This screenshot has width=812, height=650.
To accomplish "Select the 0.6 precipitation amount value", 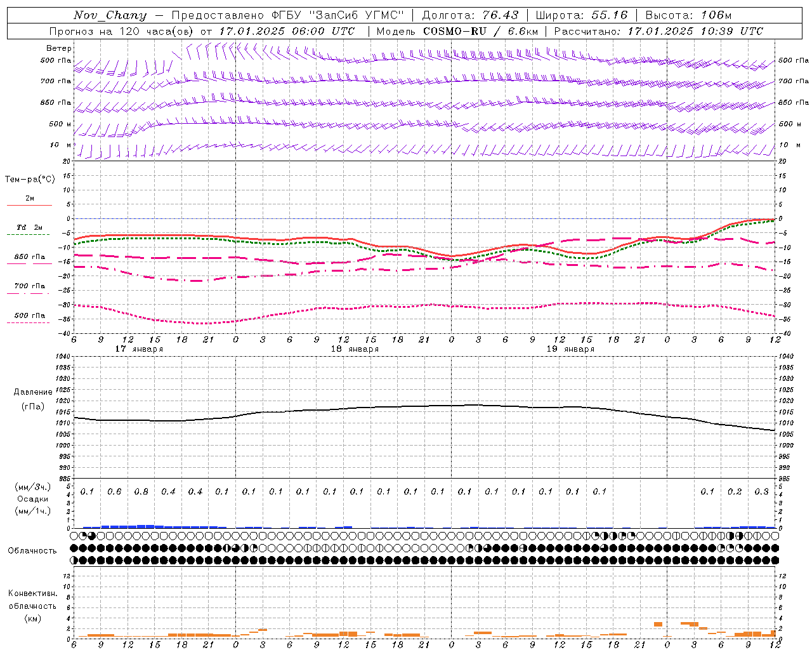I will click(114, 492).
